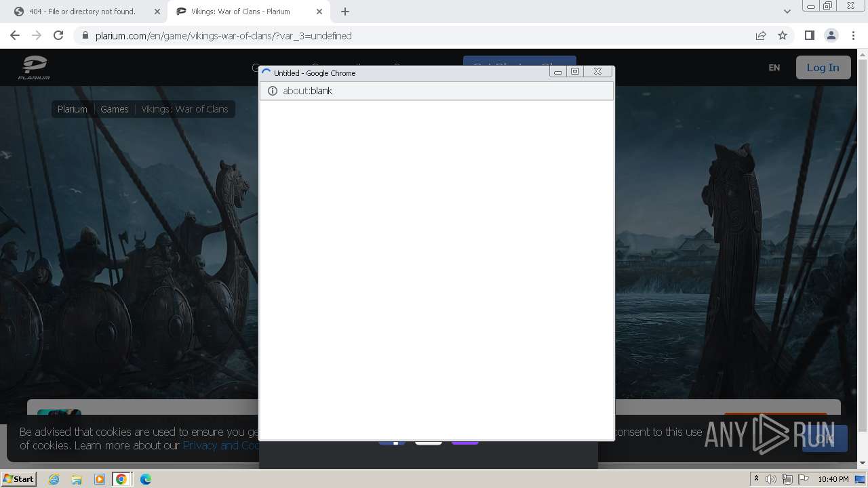Open Action Center flag icon
Screen dimensions: 868x488
click(x=802, y=479)
